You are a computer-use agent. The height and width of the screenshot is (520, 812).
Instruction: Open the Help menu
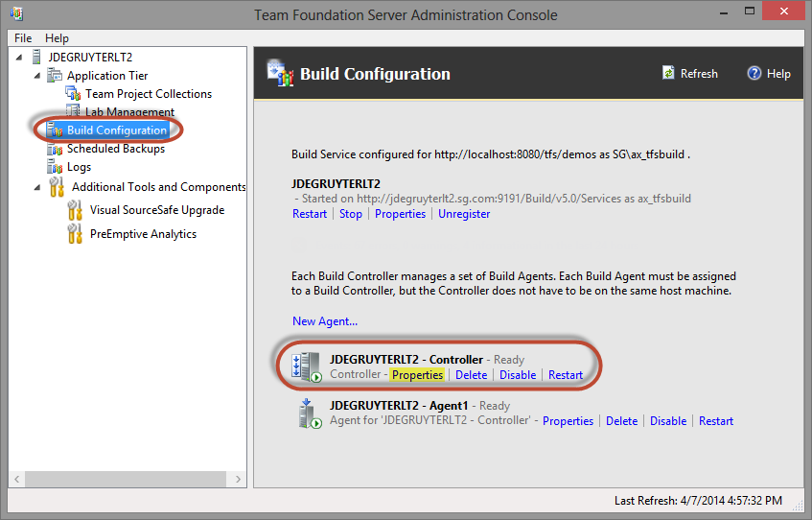tap(57, 37)
